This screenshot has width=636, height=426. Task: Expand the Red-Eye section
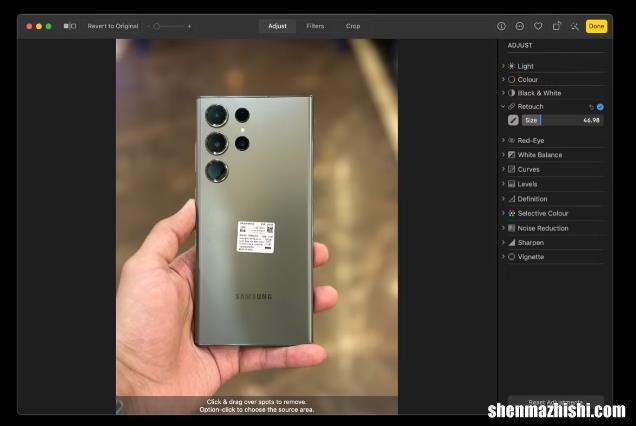tap(503, 140)
